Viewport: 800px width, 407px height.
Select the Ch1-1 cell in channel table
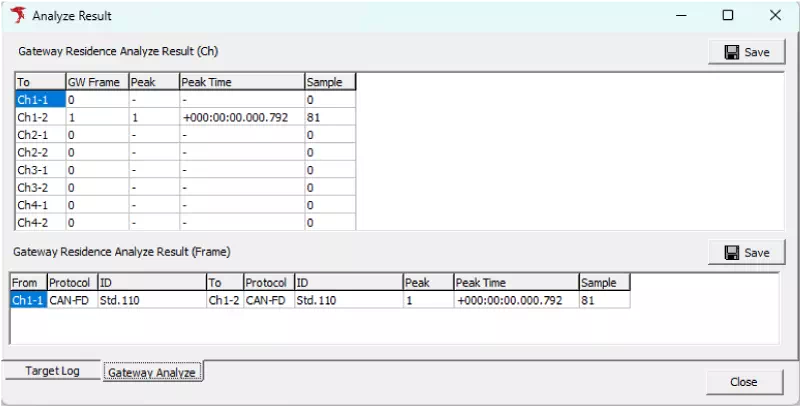[x=40, y=100]
